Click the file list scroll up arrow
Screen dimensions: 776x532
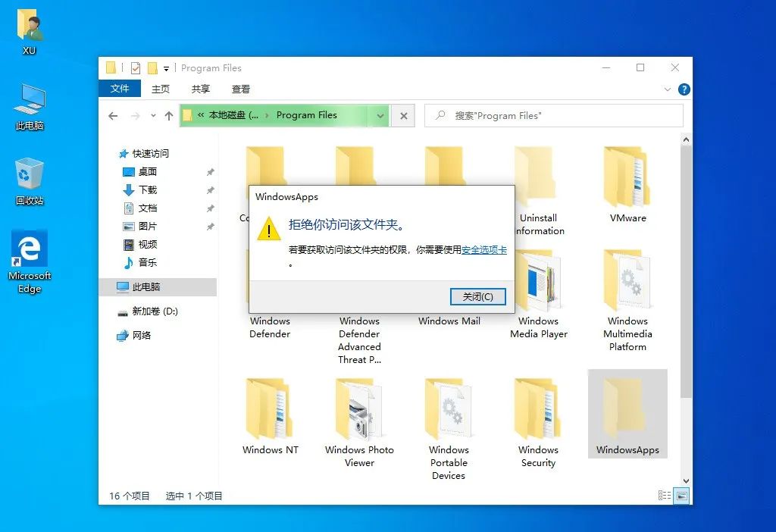[x=686, y=140]
